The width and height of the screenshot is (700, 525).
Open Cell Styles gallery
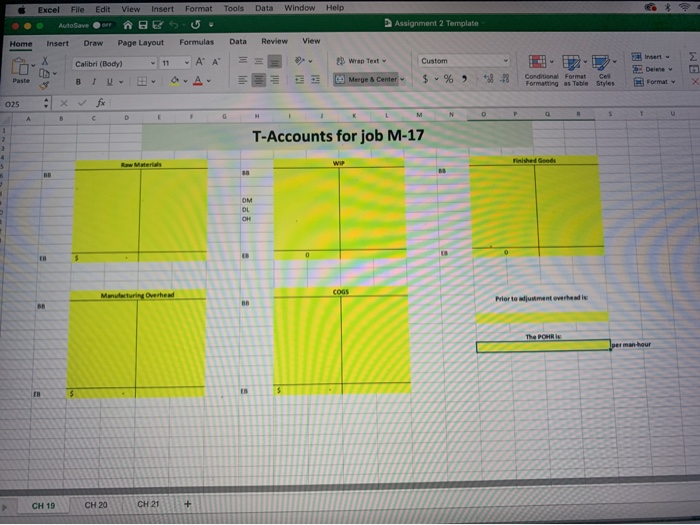pos(605,71)
